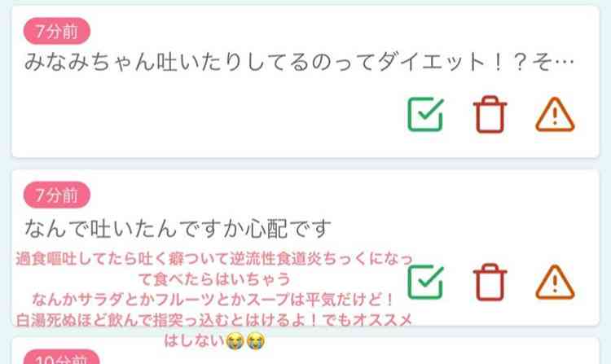
Task: Tap the pink 過食嘔吐してたら reply line
Action: tap(214, 258)
